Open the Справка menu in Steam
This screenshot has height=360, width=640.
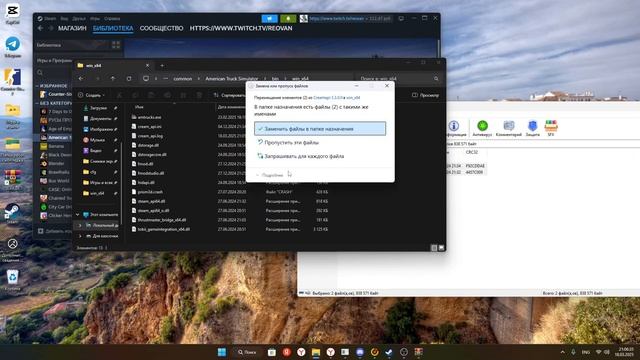[112, 18]
